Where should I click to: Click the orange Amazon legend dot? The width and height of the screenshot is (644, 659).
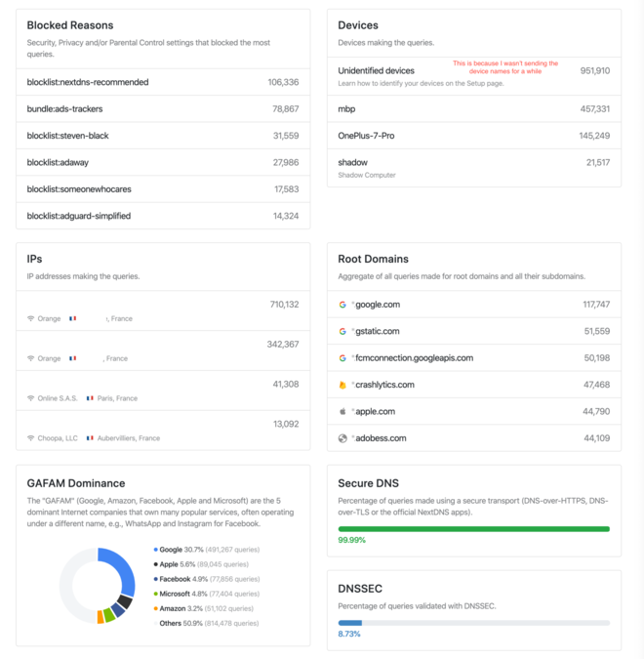pyautogui.click(x=156, y=608)
